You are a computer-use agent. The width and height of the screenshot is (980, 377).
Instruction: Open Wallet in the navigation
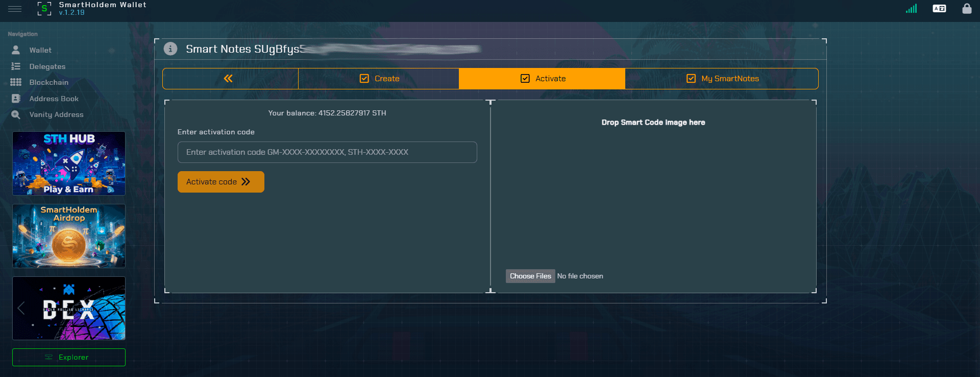[40, 50]
